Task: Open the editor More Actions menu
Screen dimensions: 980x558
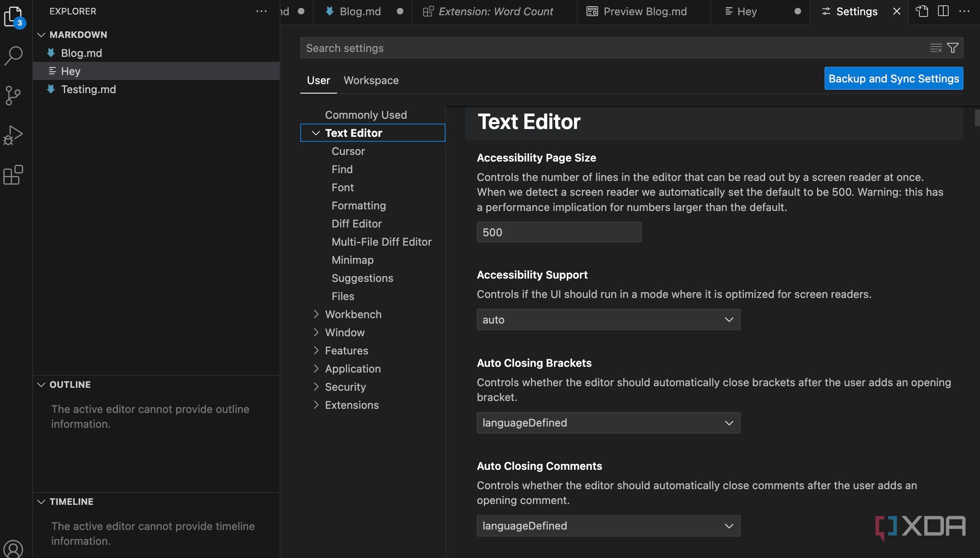Action: [x=966, y=11]
